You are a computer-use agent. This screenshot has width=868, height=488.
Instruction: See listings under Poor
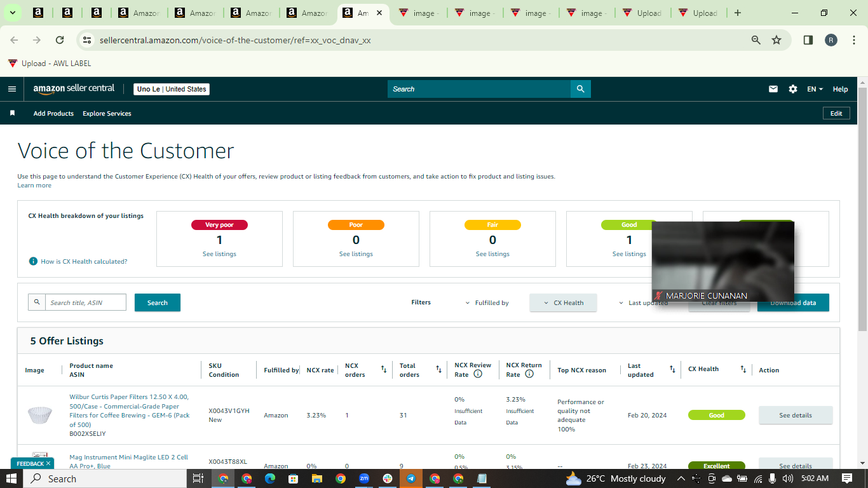click(356, 254)
